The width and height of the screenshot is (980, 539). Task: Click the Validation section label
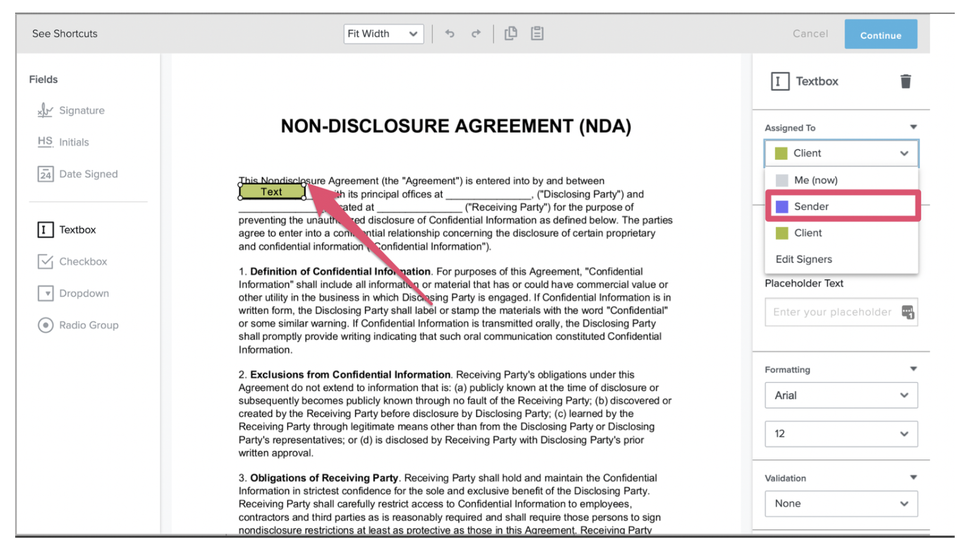point(785,478)
